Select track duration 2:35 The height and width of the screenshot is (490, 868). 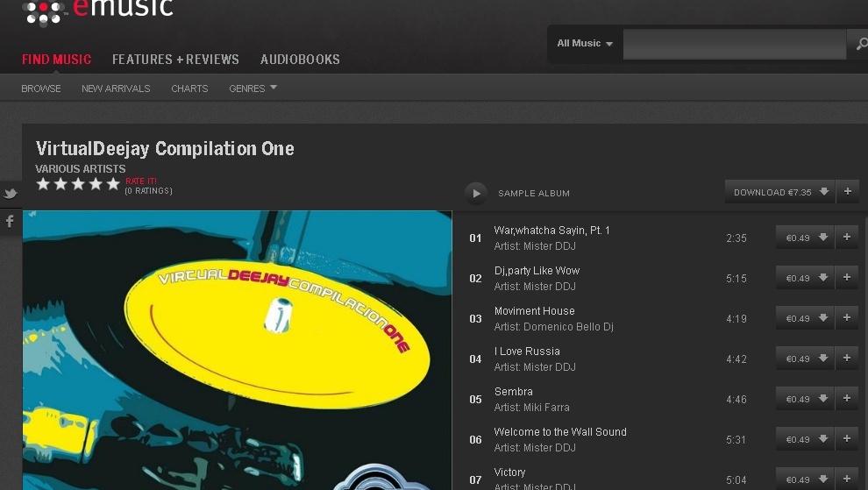pyautogui.click(x=736, y=238)
